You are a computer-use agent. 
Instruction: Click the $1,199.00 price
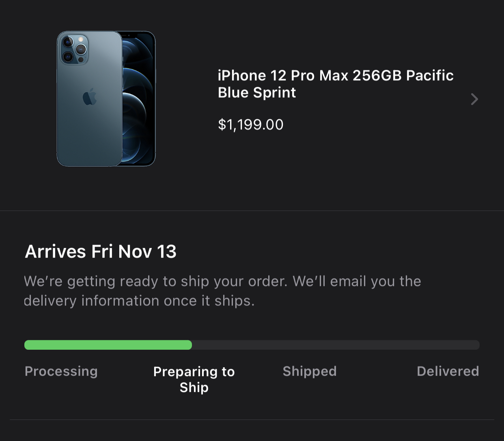coord(250,125)
